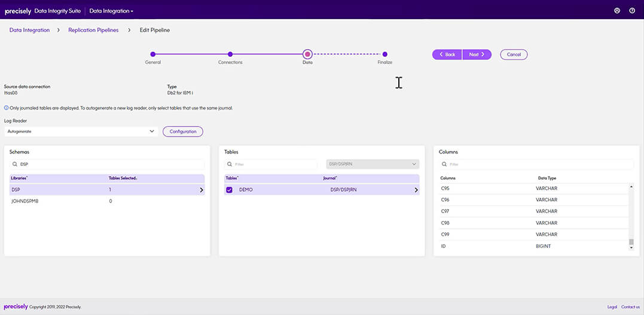Viewport: 644px width, 315px height.
Task: Click the Db2 for IBM i type value
Action: pyautogui.click(x=180, y=93)
